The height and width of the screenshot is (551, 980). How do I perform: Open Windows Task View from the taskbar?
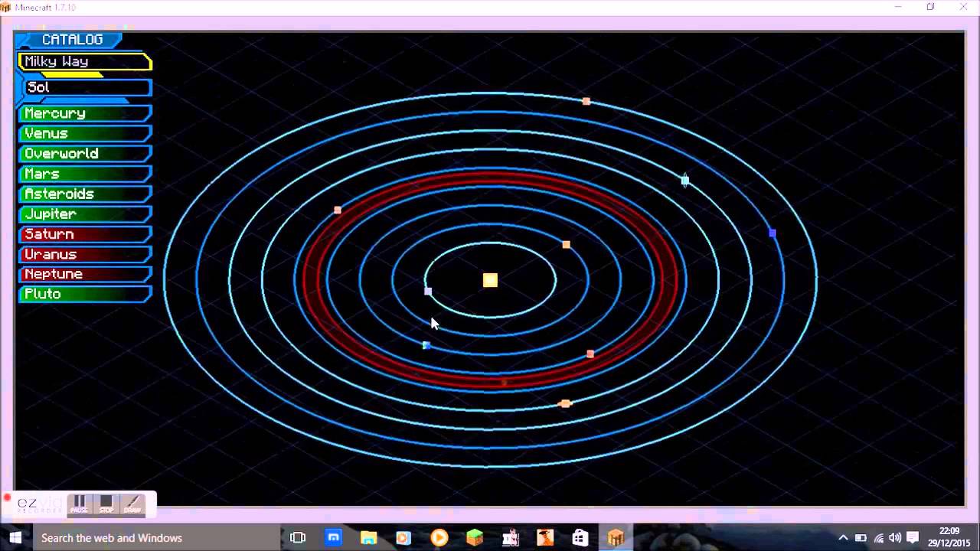click(298, 538)
